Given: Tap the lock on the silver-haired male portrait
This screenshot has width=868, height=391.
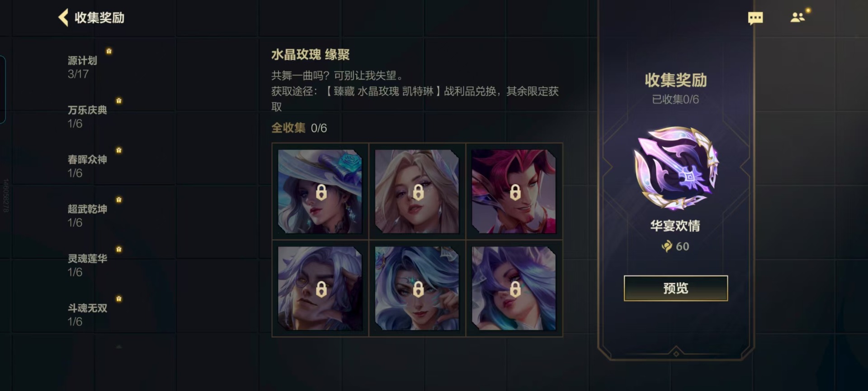Looking at the screenshot, I should [321, 289].
